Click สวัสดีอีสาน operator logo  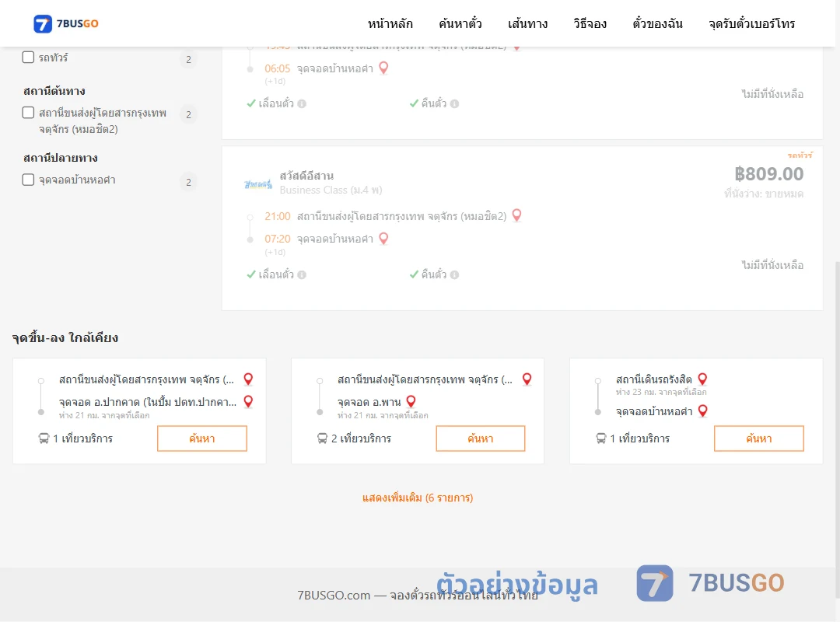click(x=258, y=184)
